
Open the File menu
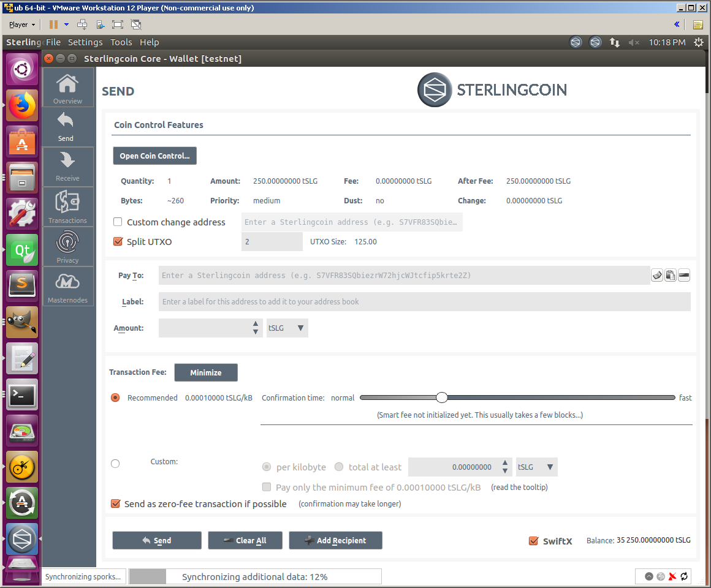53,42
